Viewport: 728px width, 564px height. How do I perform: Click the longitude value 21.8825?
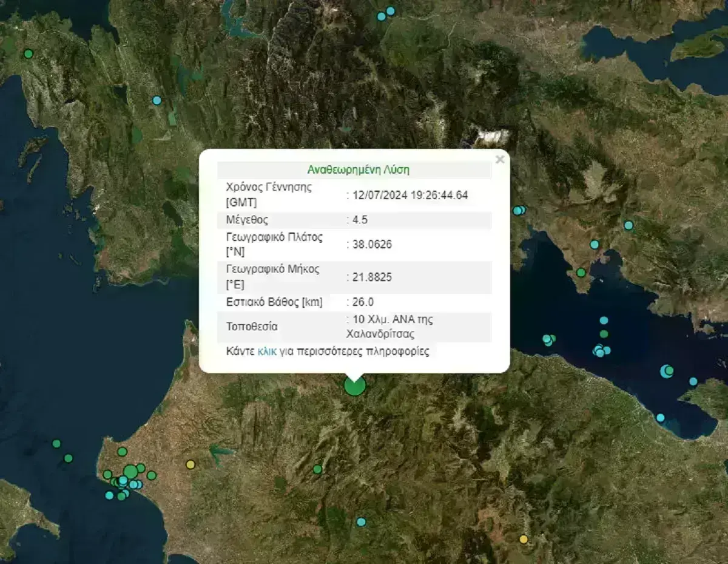pos(372,277)
